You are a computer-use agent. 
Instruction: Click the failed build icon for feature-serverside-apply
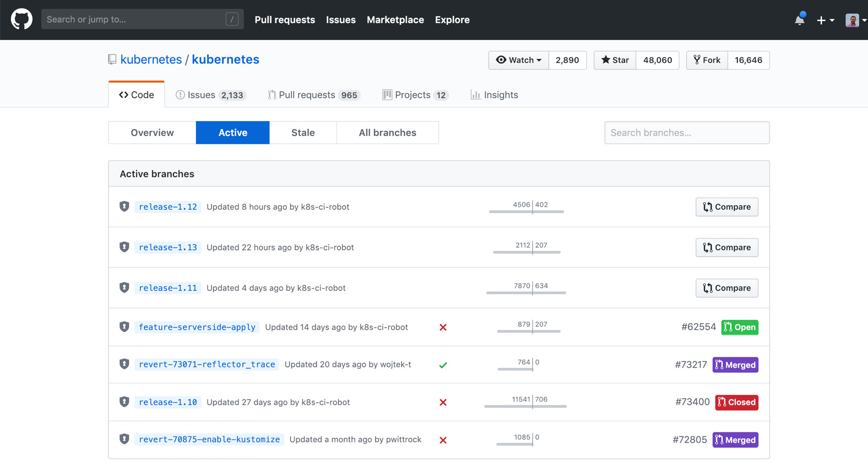(x=443, y=327)
